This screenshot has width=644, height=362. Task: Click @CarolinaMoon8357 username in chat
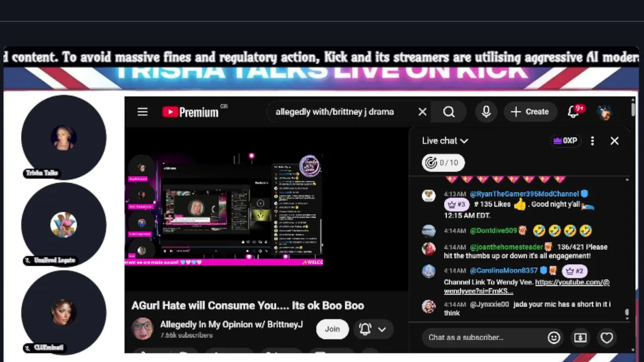[x=504, y=270]
